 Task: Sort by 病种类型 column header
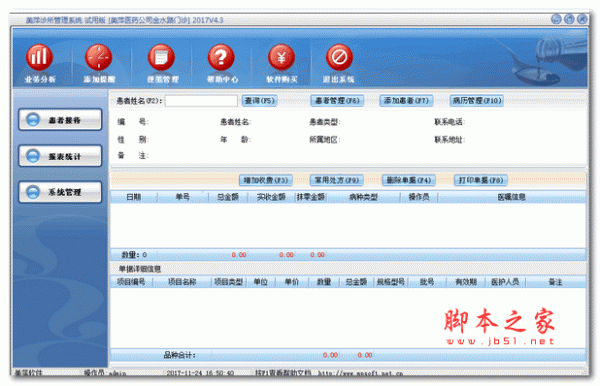[x=363, y=197]
